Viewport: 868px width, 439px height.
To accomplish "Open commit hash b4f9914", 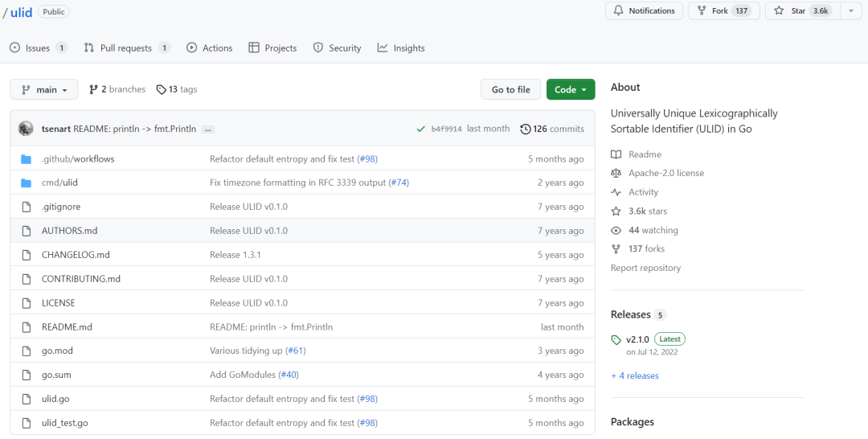I will pos(446,129).
